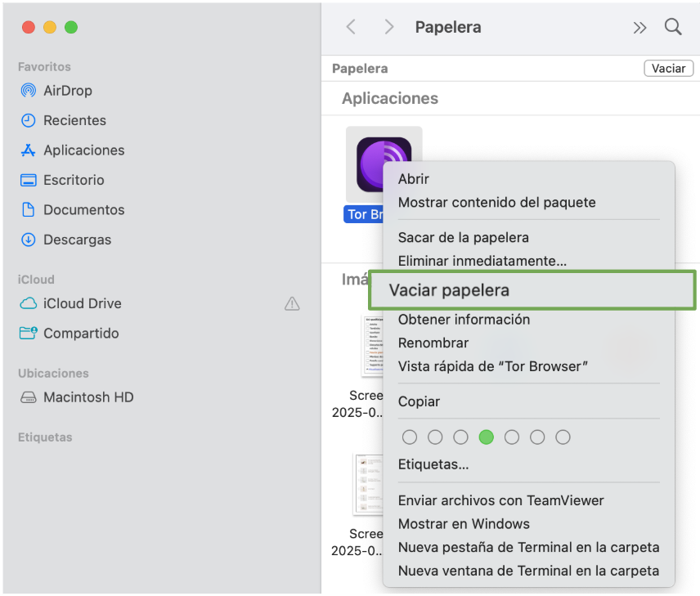Open iCloud Drive
Image resolution: width=700 pixels, height=596 pixels.
pos(76,303)
